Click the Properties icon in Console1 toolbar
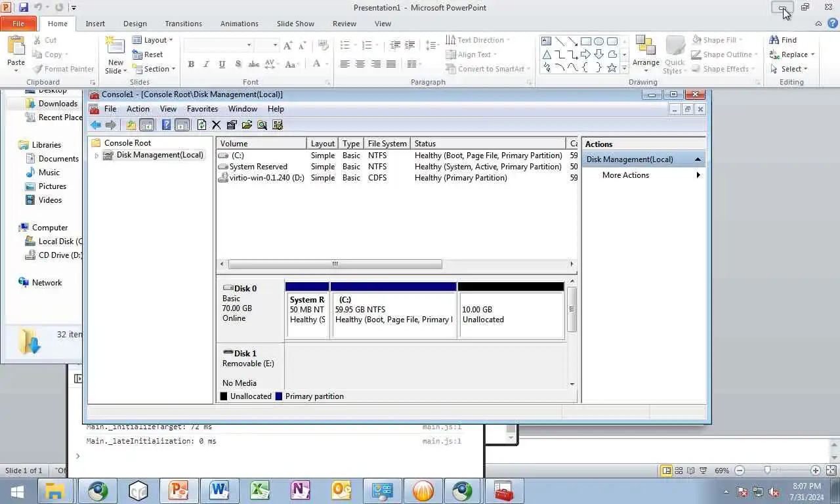 (232, 125)
